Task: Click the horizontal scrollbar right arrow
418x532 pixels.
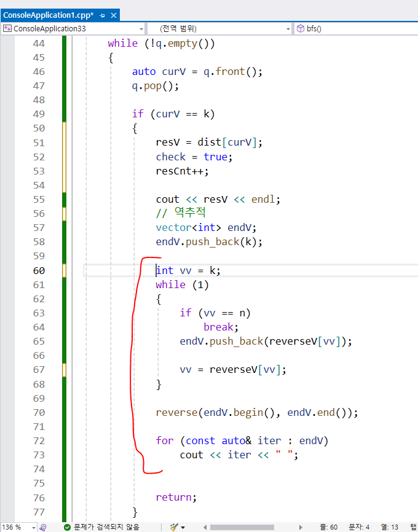Action: point(301,528)
